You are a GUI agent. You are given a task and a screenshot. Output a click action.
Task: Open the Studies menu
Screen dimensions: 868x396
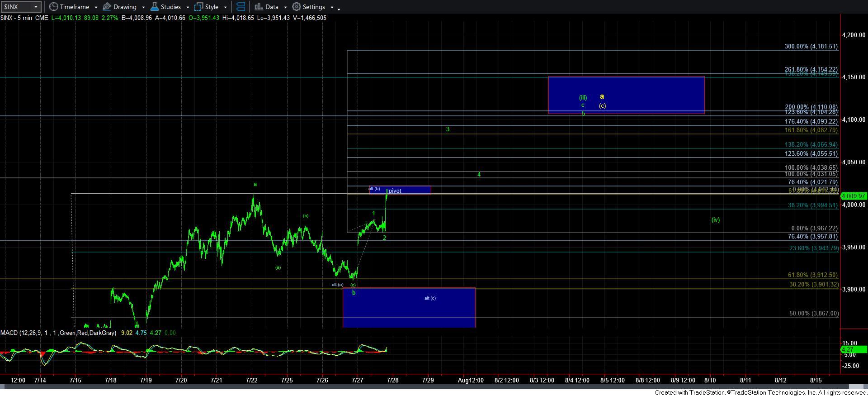coord(165,7)
